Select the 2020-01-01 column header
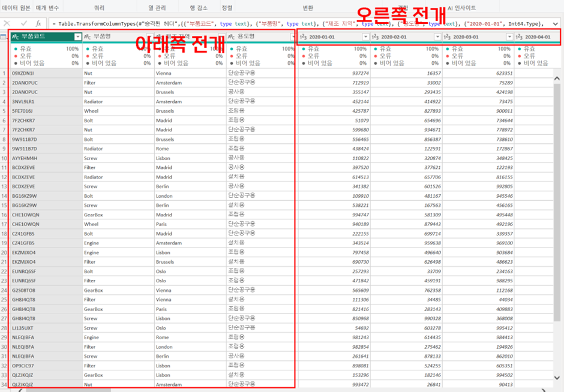Screen dimensions: 564x392 click(x=335, y=37)
